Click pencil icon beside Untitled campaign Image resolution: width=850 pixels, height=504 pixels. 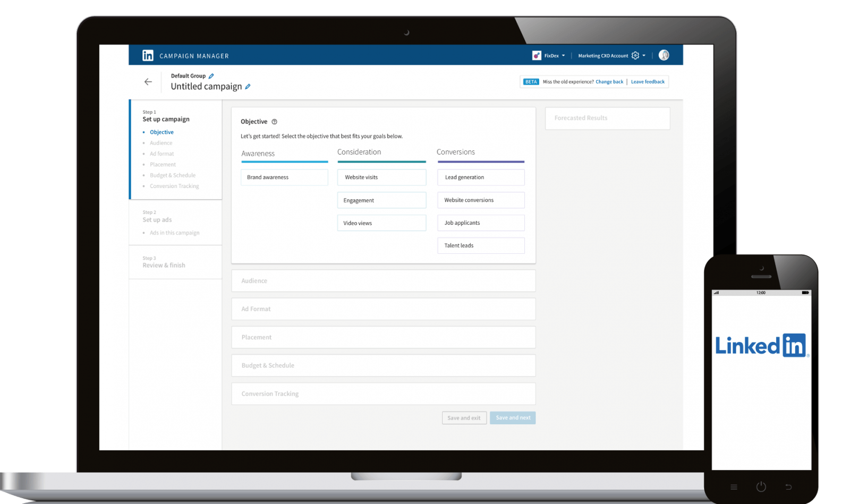[x=248, y=87]
